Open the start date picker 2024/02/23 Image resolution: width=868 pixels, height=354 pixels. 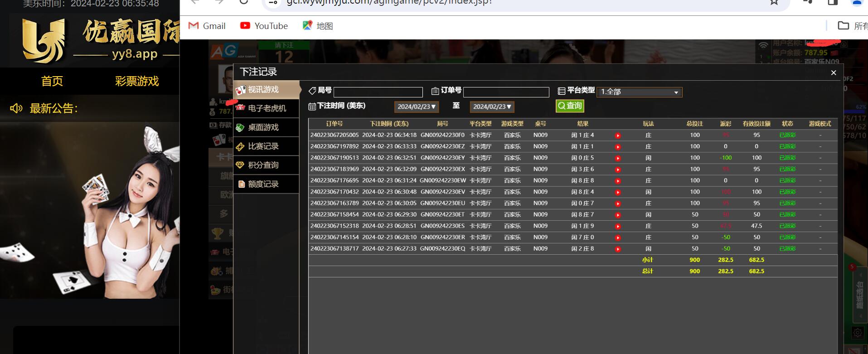[x=416, y=107]
